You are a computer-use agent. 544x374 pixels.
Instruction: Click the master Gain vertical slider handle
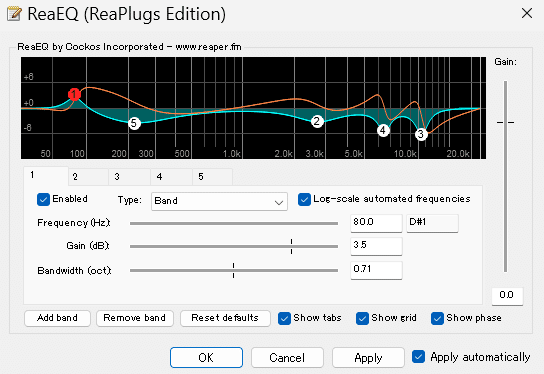click(505, 122)
